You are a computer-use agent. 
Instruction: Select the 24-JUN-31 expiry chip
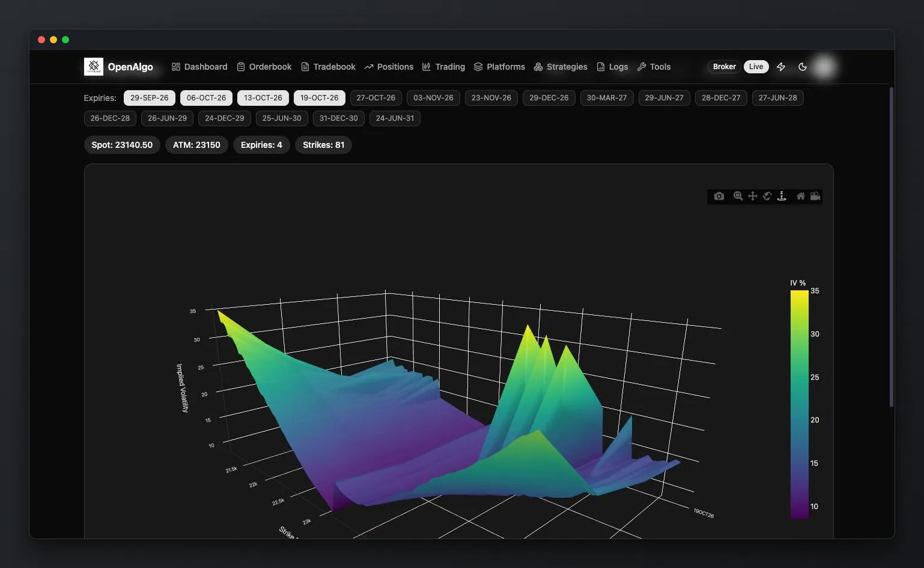pyautogui.click(x=395, y=118)
